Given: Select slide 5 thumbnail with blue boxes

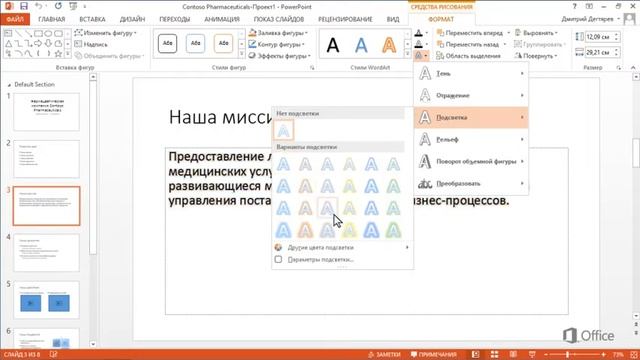Looking at the screenshot, I should point(47,300).
